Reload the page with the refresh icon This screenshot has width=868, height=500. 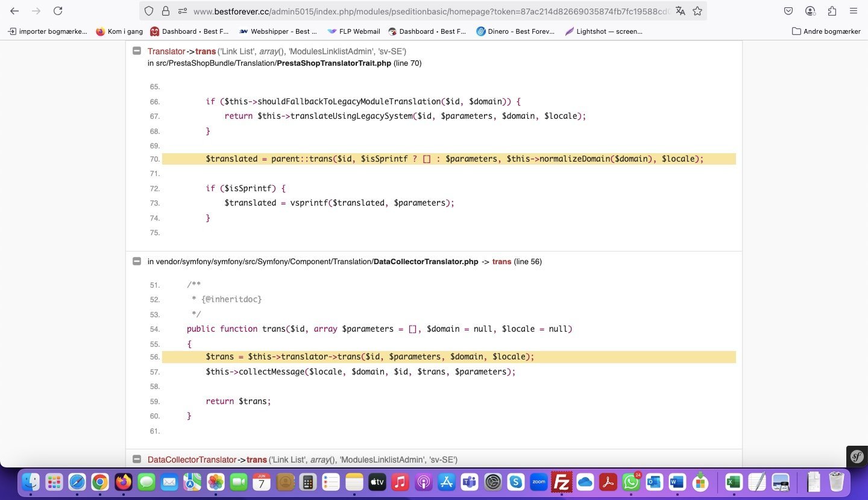pos(58,11)
